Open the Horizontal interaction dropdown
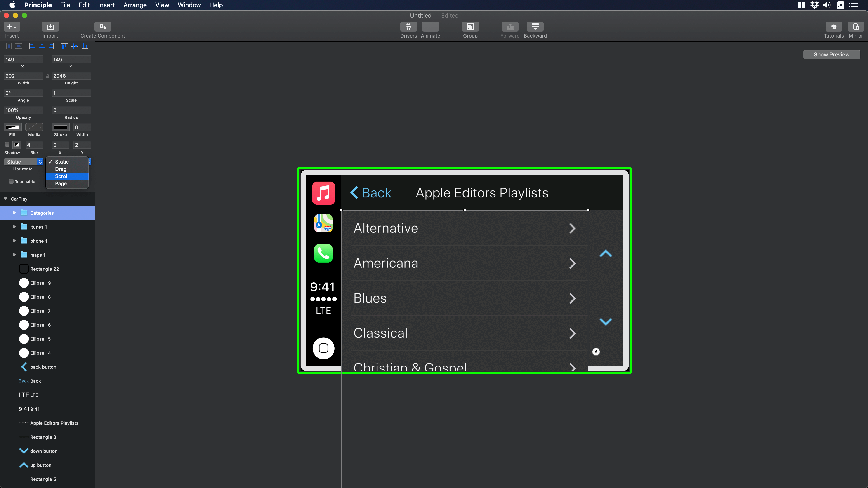 click(23, 162)
